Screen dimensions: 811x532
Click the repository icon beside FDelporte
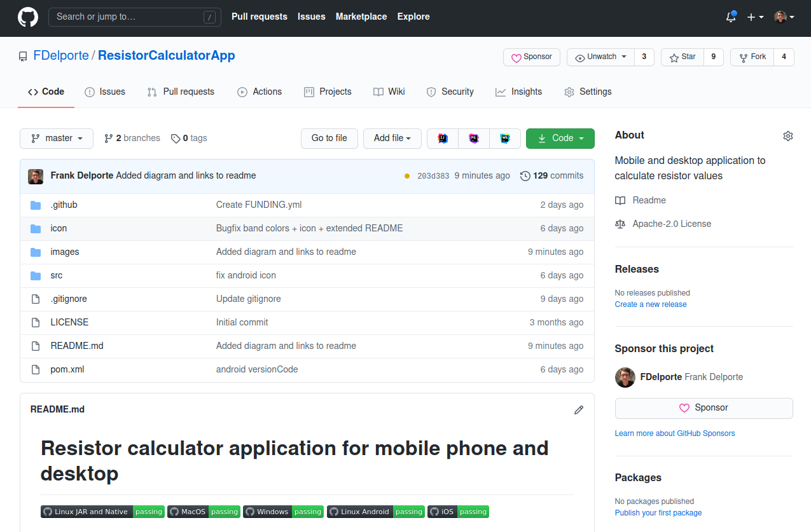point(23,56)
